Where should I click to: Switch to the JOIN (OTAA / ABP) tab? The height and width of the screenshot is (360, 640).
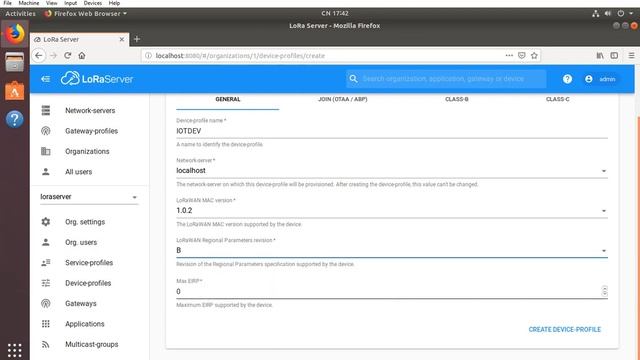pyautogui.click(x=342, y=99)
